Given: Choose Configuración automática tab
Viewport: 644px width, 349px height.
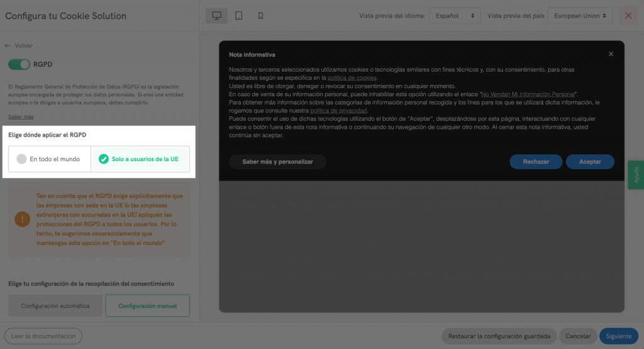Looking at the screenshot, I should [x=55, y=306].
